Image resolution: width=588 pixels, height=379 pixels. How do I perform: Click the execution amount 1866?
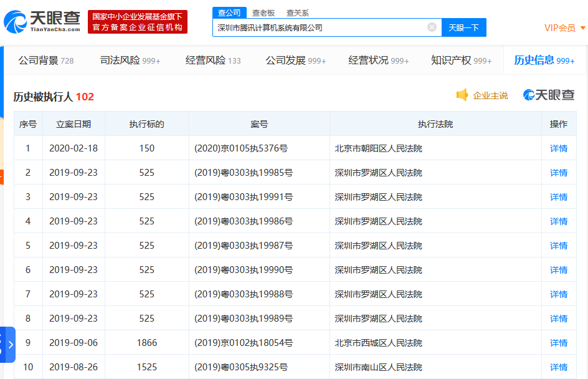[x=146, y=343]
